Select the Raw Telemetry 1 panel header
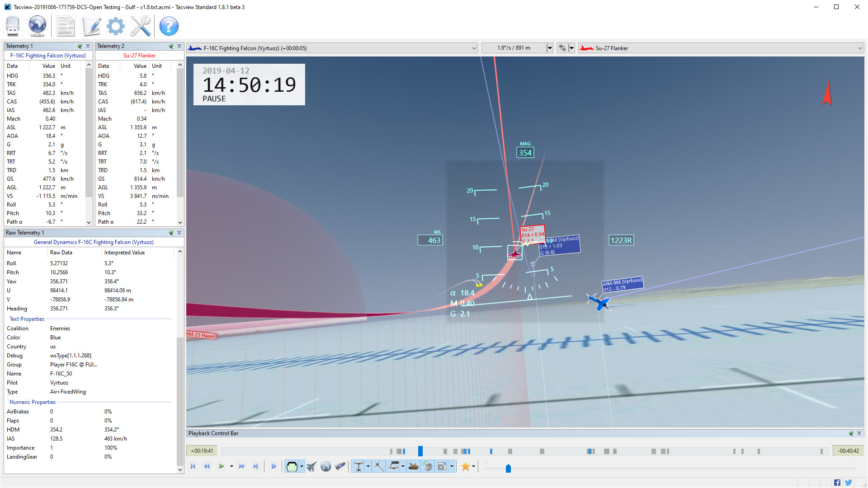 pos(25,232)
